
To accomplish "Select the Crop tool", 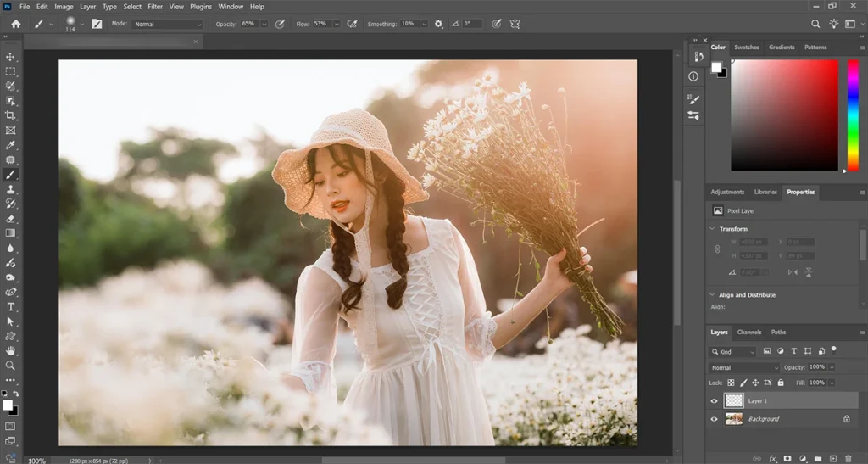I will 11,115.
